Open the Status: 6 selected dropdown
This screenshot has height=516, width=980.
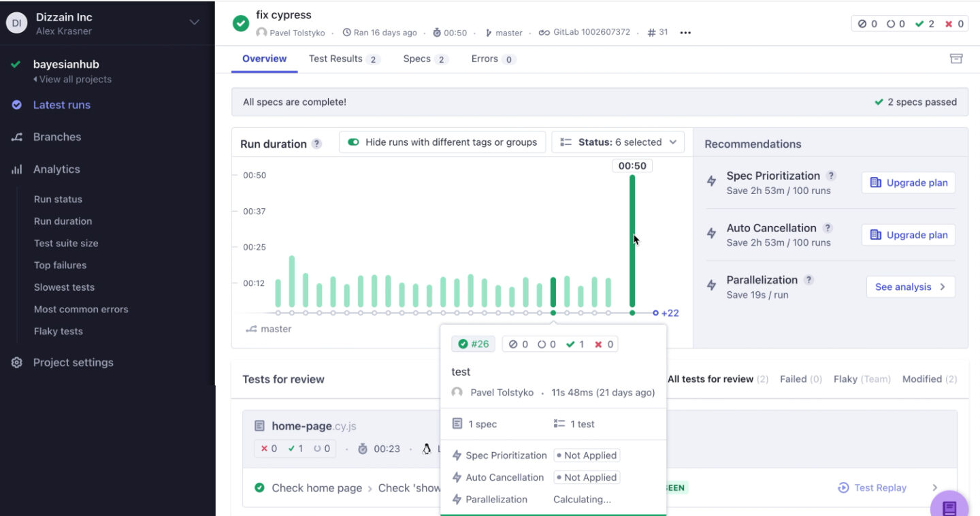618,142
